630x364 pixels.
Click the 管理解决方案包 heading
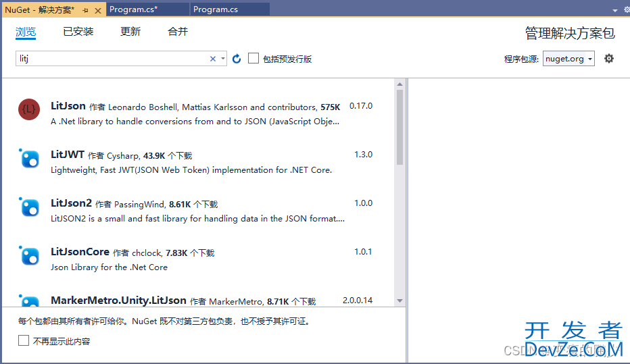click(x=570, y=33)
